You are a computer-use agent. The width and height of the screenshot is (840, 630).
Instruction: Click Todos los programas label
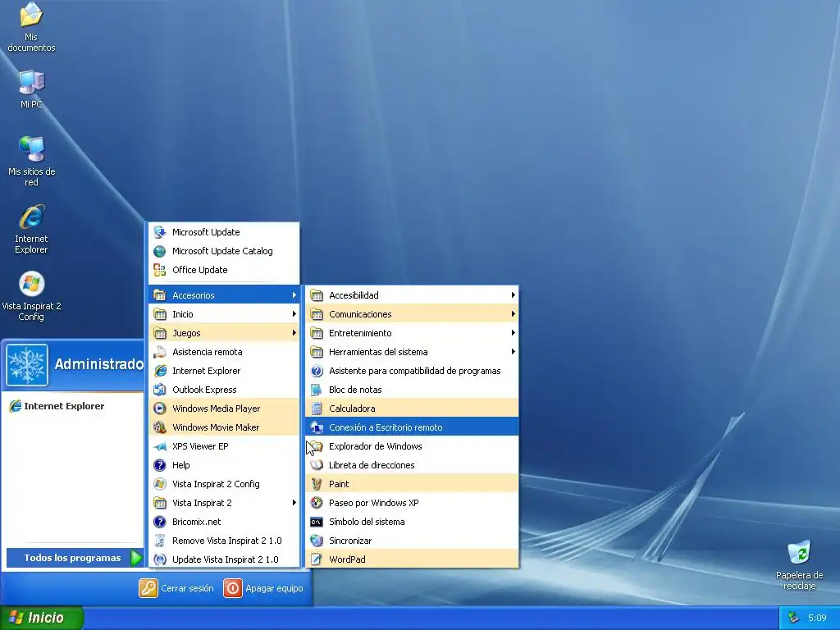72,558
